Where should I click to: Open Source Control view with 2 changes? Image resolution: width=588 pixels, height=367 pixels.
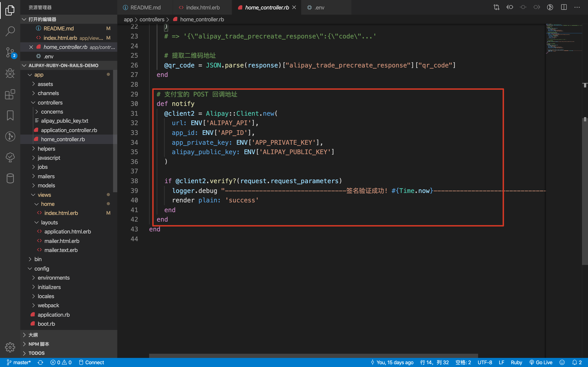(10, 52)
